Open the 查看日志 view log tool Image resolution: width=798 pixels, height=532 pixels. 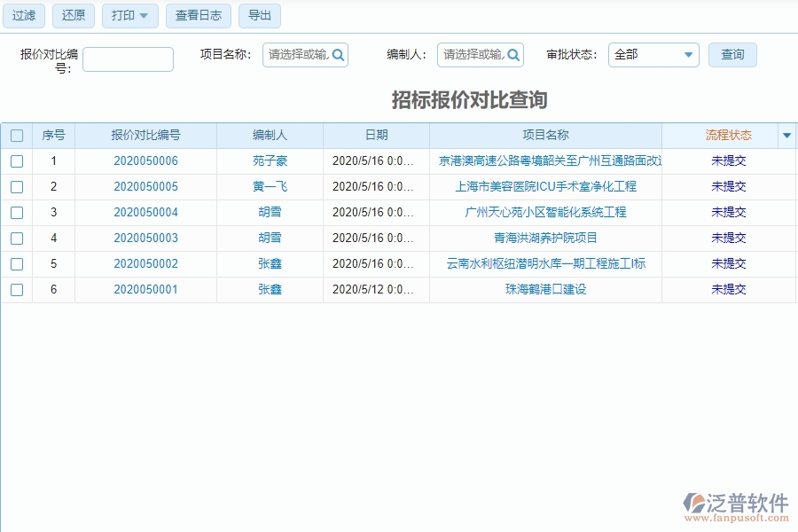click(198, 15)
